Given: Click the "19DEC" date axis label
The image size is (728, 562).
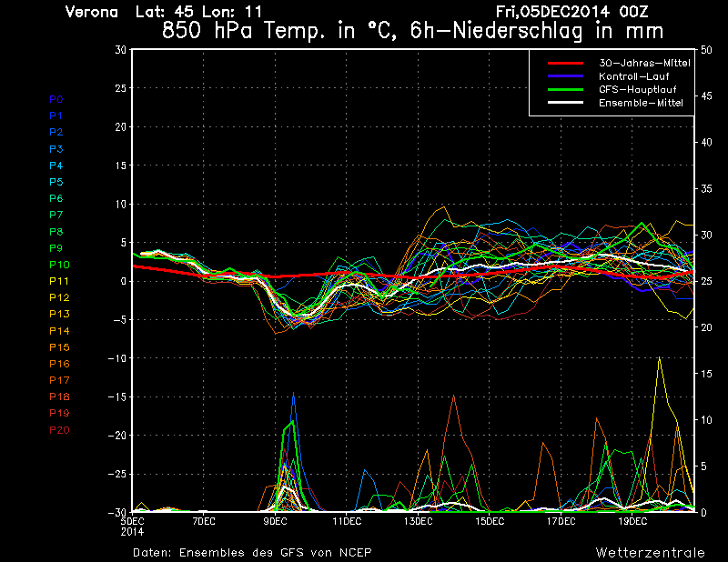Looking at the screenshot, I should (x=632, y=522).
